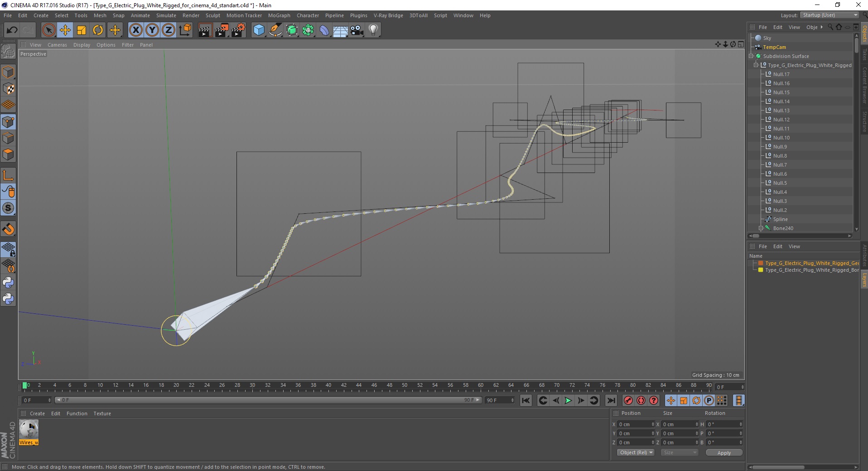Viewport: 868px width, 471px height.
Task: Open material manager Texture menu
Action: pos(102,413)
